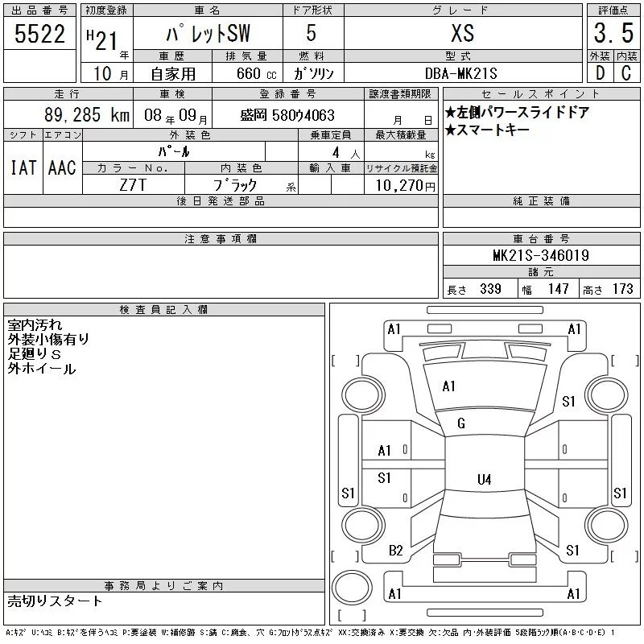Image resolution: width=644 pixels, height=644 pixels.
Task: Click the セールスポイント header
Action: 541,94
